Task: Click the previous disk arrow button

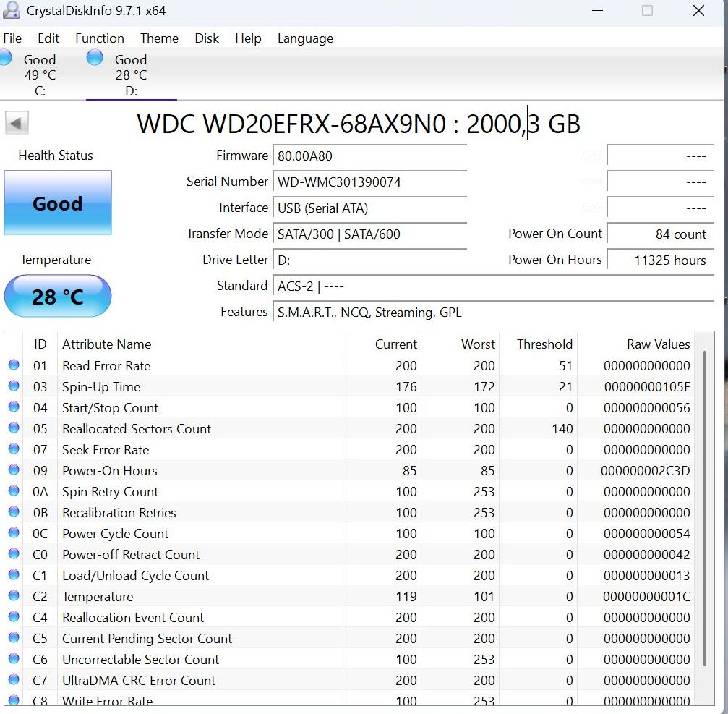Action: [17, 123]
